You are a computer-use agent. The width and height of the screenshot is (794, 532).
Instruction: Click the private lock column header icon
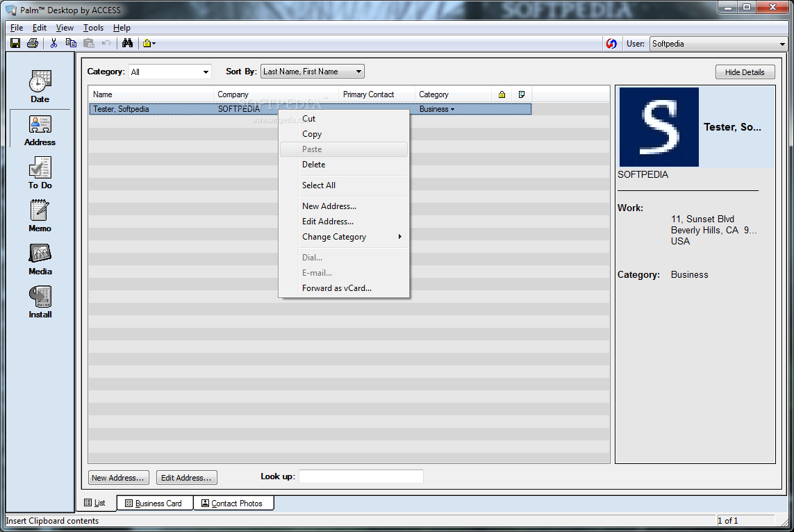(x=502, y=94)
